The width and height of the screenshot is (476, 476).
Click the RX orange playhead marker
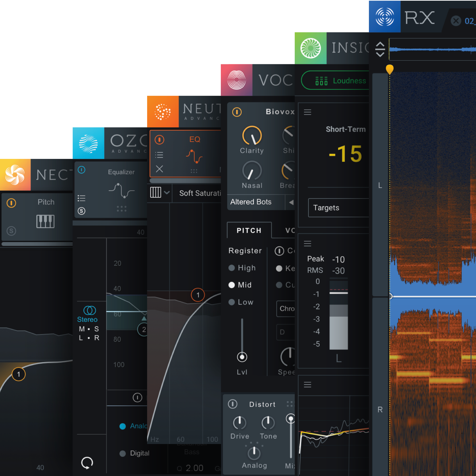tap(390, 69)
